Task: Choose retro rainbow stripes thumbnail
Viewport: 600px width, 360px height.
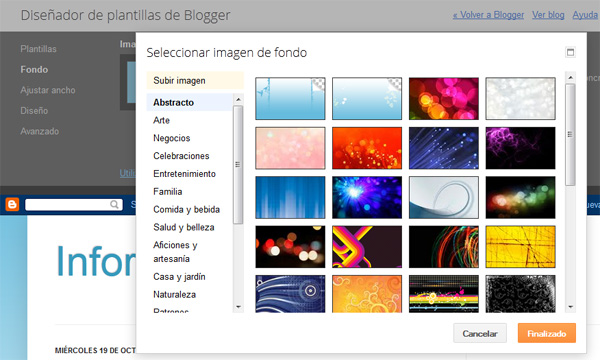Action: point(367,247)
